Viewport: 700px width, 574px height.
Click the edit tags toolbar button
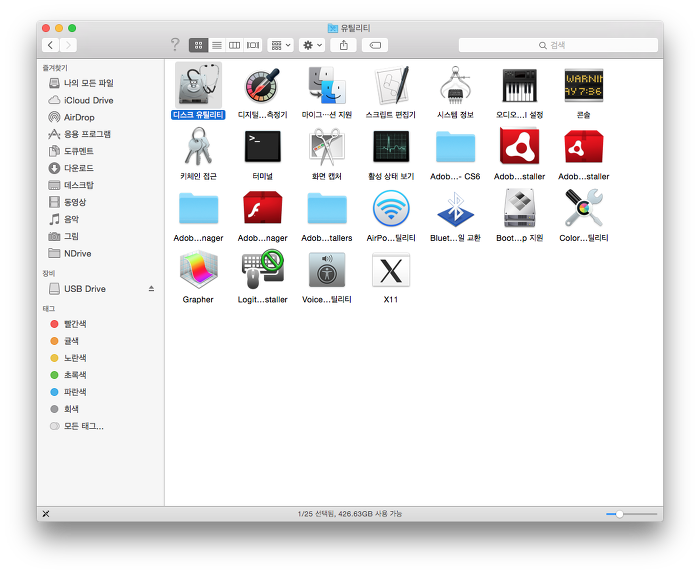(375, 45)
